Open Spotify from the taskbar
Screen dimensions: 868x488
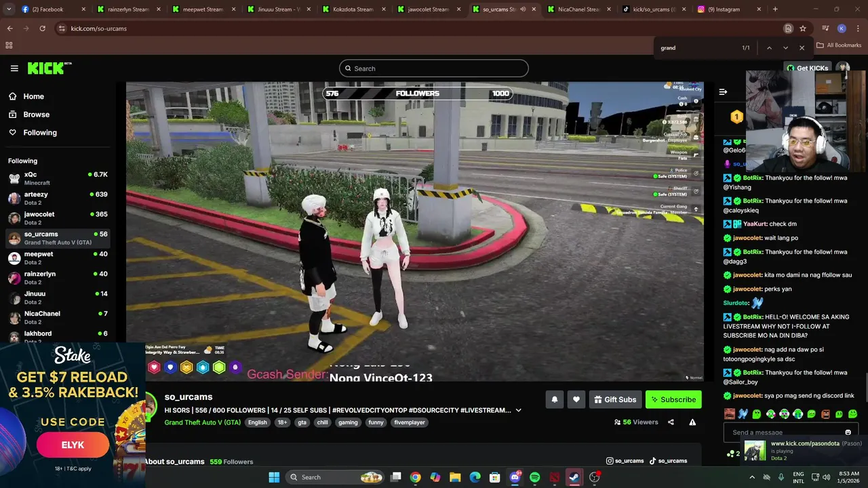tap(534, 477)
